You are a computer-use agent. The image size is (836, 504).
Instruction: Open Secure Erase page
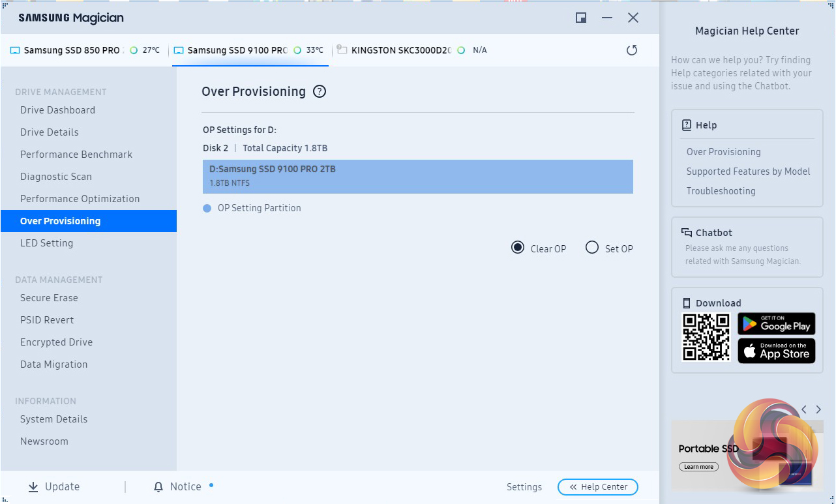point(49,298)
